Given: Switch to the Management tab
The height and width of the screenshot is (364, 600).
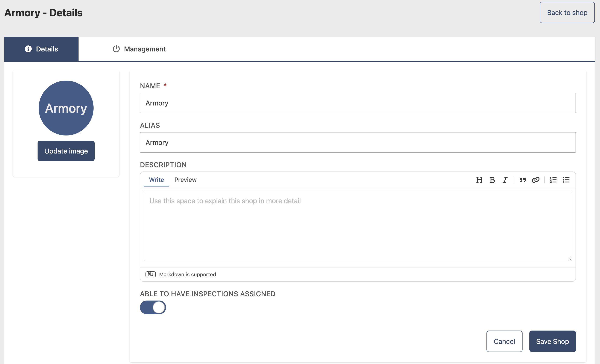Looking at the screenshot, I should [139, 49].
